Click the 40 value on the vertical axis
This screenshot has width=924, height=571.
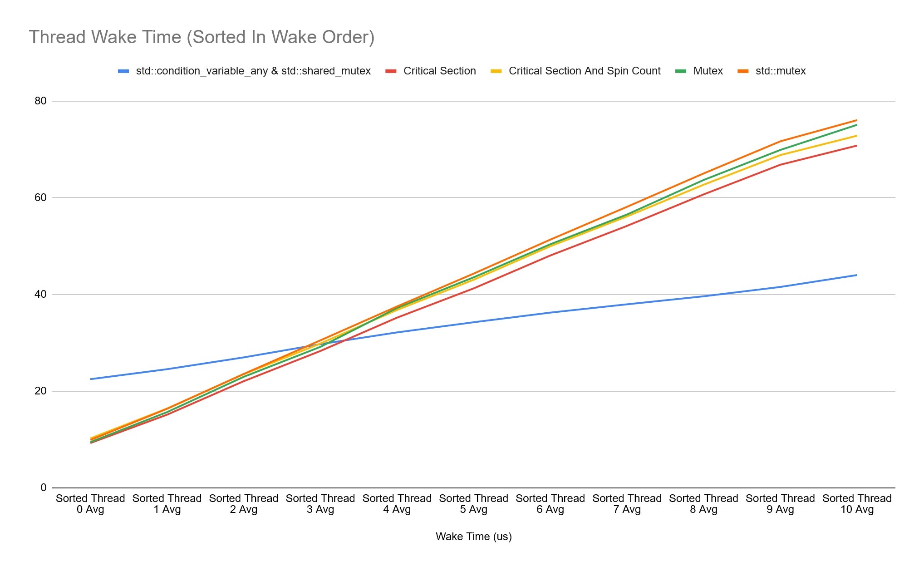[40, 294]
